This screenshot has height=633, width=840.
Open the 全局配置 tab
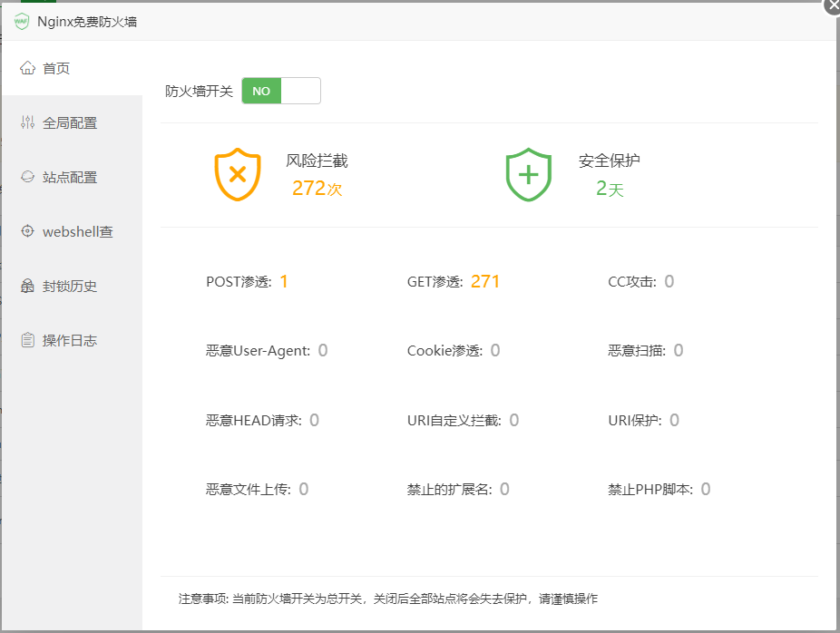tap(70, 122)
